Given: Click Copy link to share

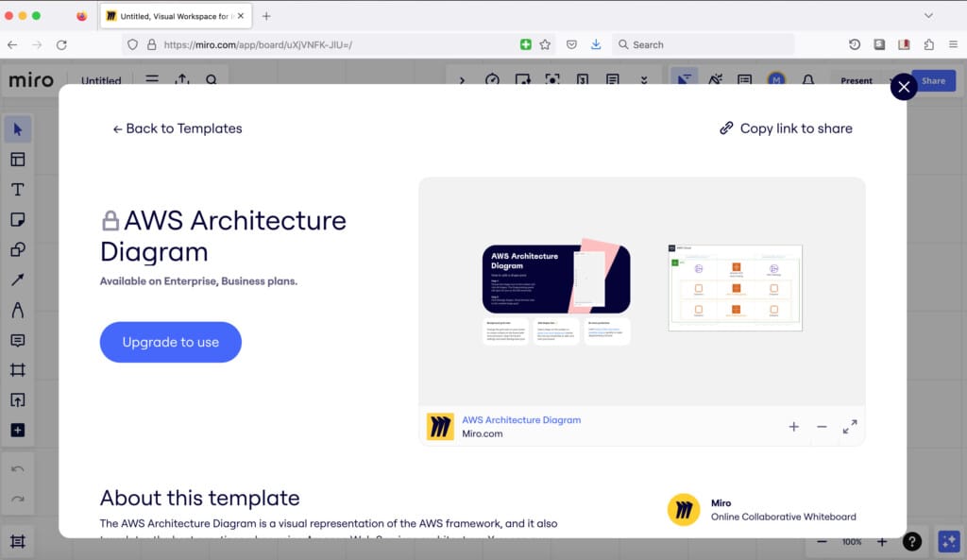Looking at the screenshot, I should (787, 128).
